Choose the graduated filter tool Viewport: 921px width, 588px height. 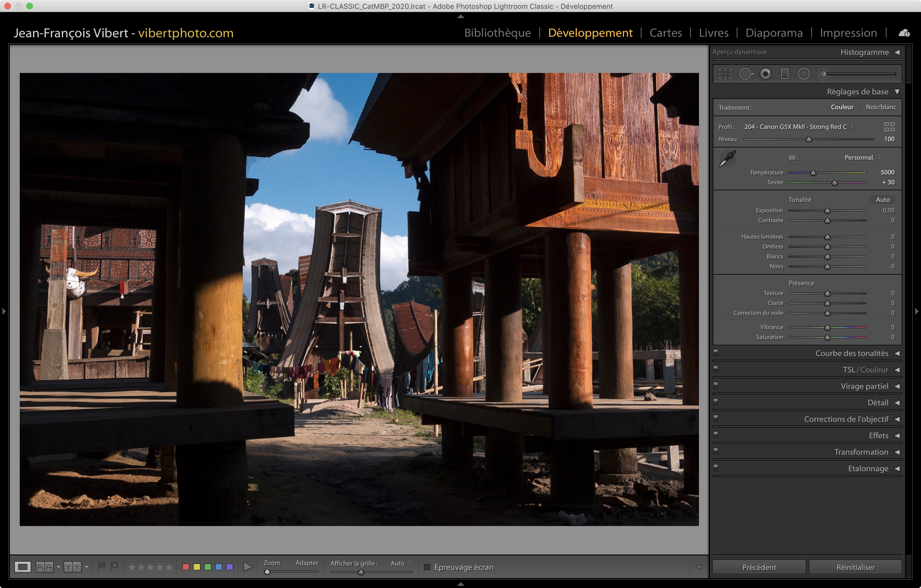784,74
